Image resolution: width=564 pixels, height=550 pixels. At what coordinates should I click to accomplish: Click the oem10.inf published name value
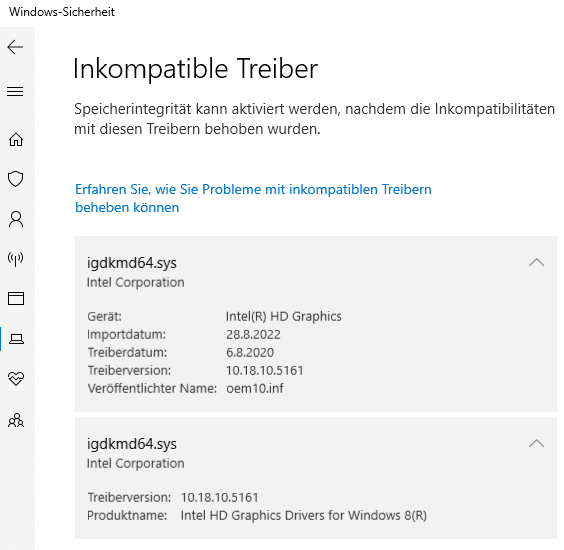255,388
